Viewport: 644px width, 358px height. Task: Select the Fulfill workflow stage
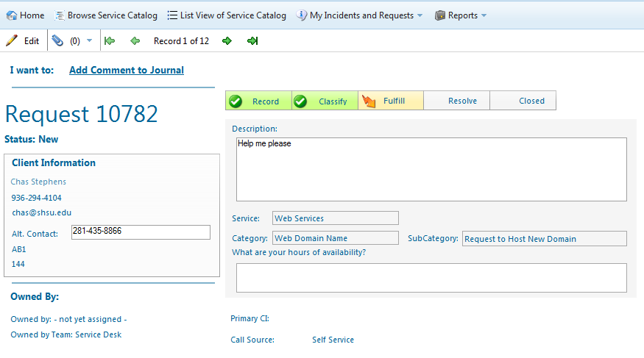[x=391, y=101]
